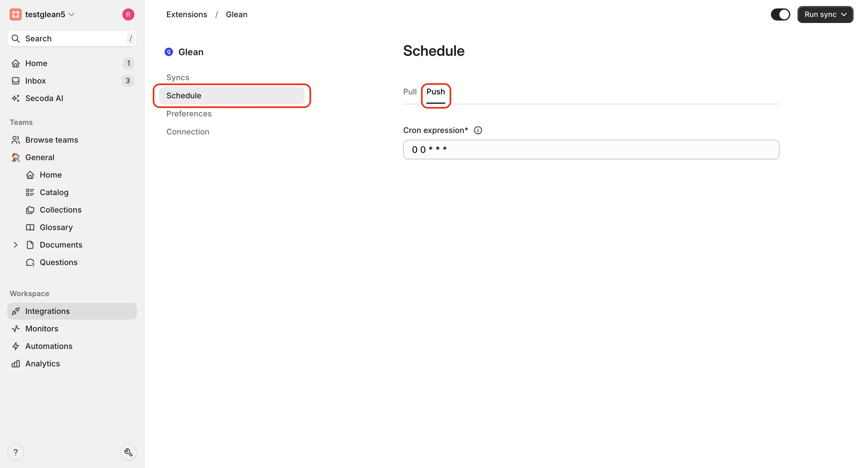
Task: Open the testglean5 workspace switcher
Action: pos(44,14)
